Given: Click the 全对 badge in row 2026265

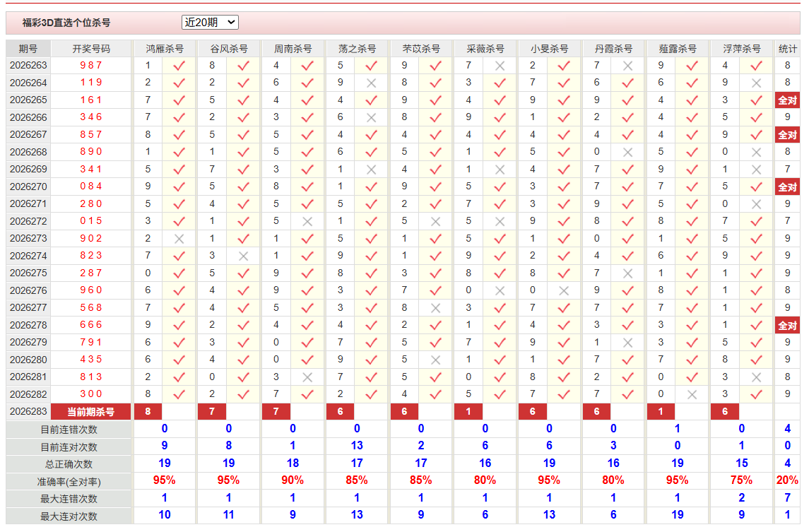Looking at the screenshot, I should pos(787,100).
